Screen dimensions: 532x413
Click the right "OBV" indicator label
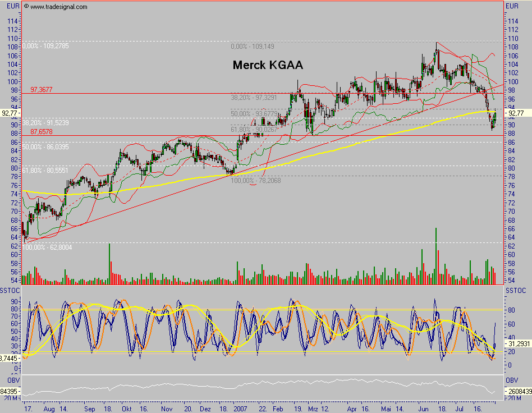pyautogui.click(x=512, y=380)
